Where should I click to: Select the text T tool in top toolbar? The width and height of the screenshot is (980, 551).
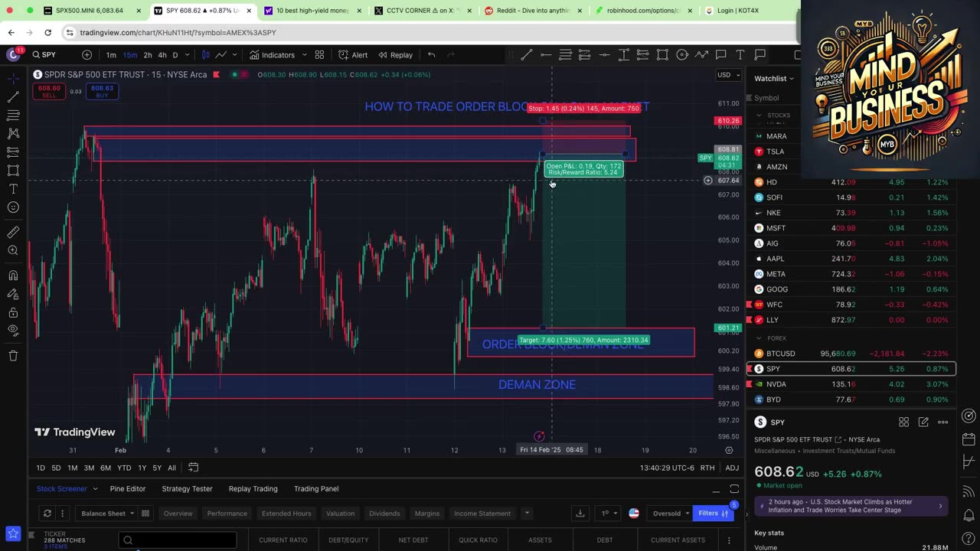click(740, 55)
